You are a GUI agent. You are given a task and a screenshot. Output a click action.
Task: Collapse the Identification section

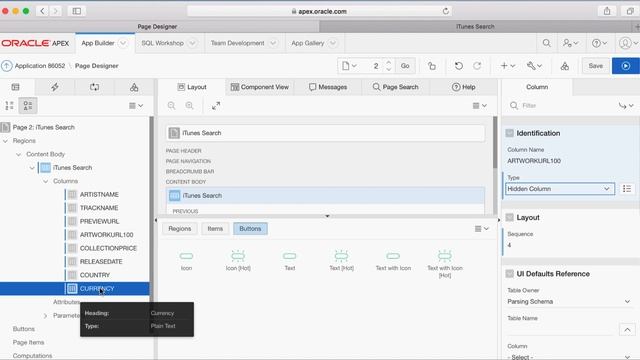click(509, 133)
